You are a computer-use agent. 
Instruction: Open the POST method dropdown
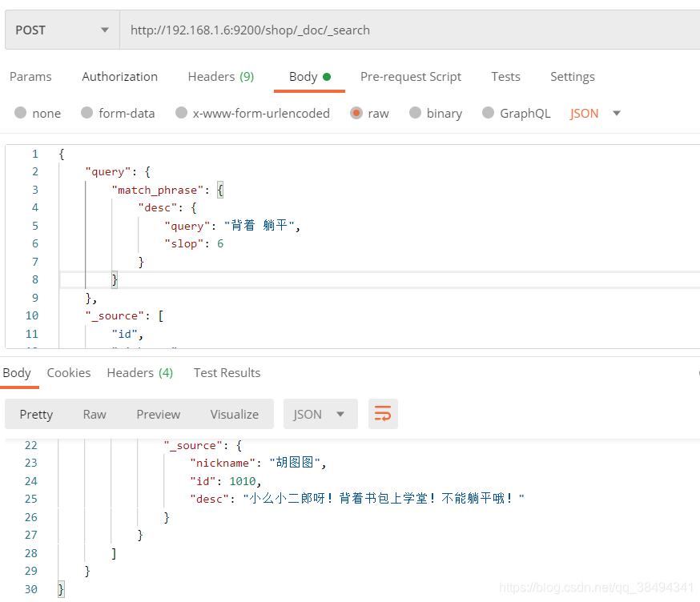pyautogui.click(x=62, y=30)
